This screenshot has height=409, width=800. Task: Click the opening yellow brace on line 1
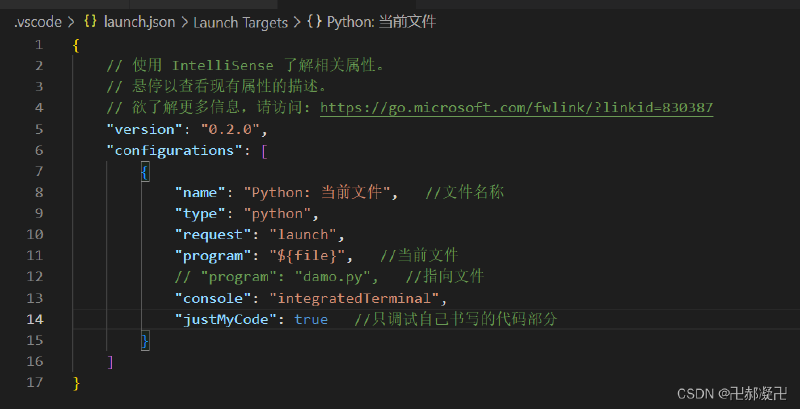point(77,45)
